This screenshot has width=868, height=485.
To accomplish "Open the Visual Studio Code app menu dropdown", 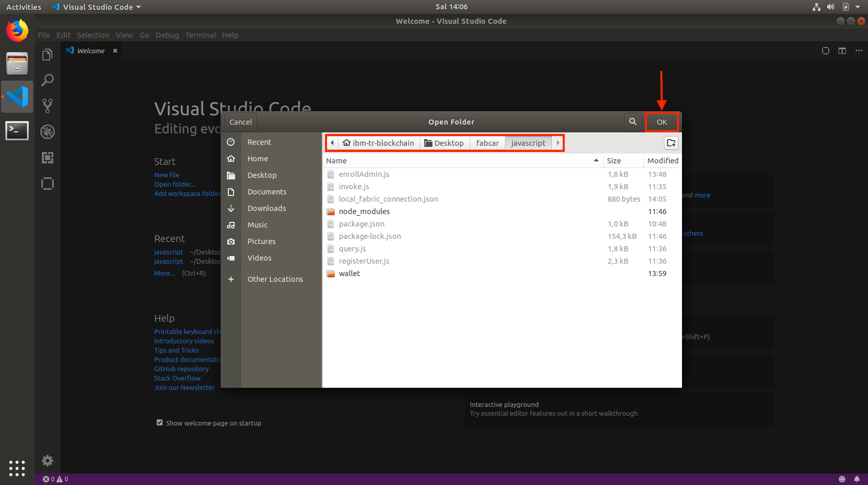I will (96, 7).
